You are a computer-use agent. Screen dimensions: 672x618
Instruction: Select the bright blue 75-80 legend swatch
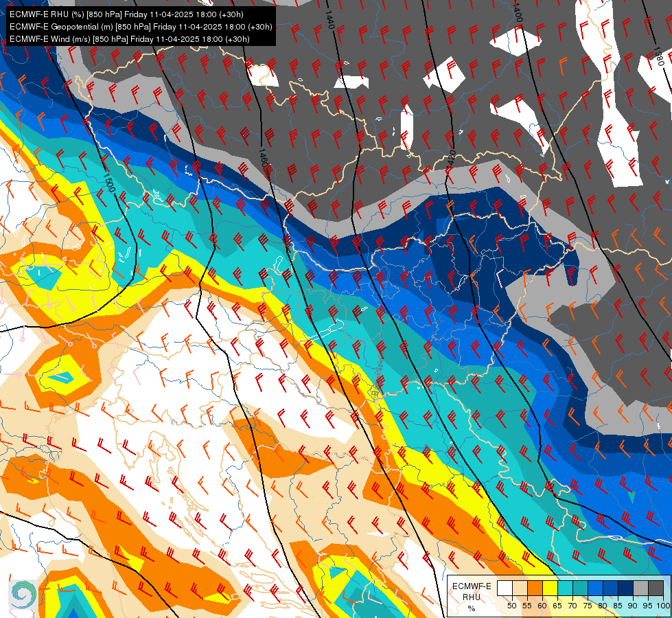tap(595, 588)
